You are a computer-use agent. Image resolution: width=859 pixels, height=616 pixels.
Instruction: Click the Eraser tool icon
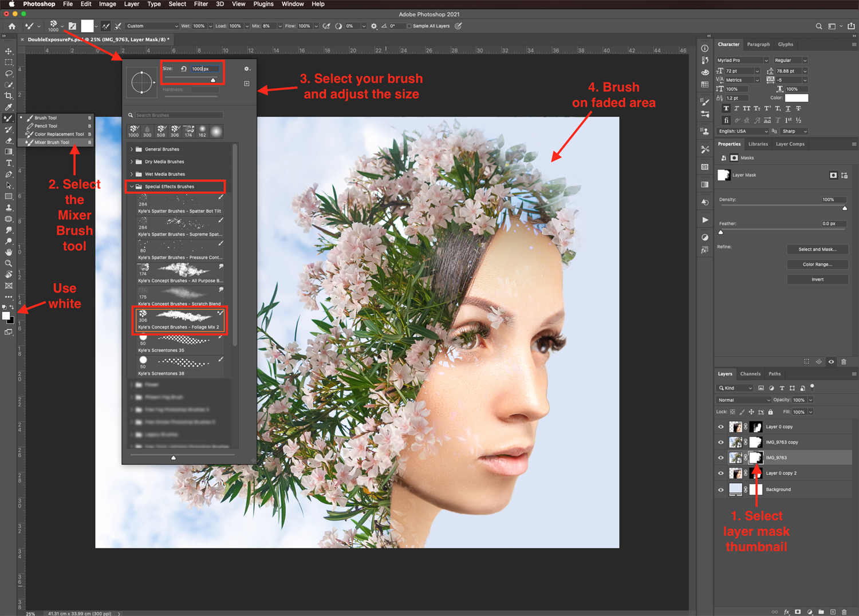[x=9, y=141]
